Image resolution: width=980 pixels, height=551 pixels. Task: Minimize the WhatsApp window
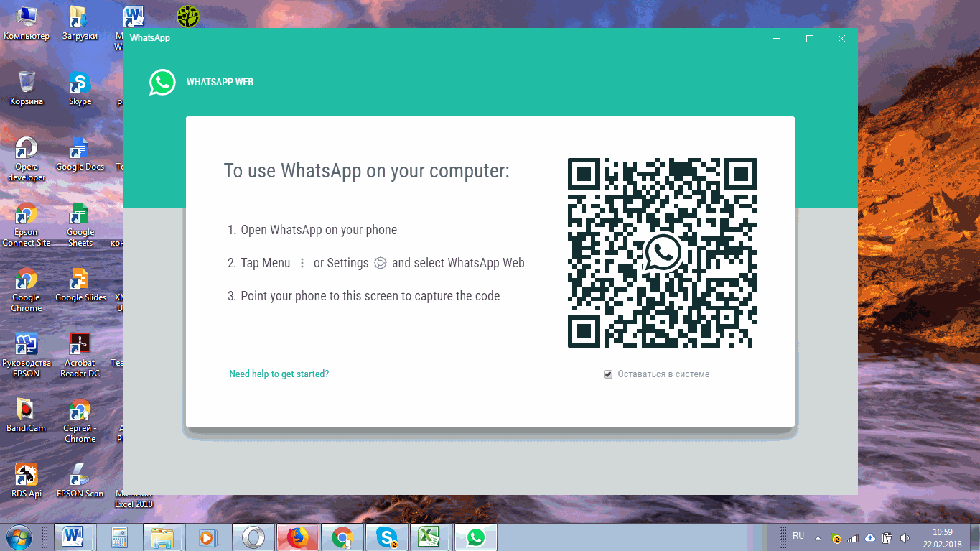pos(777,39)
